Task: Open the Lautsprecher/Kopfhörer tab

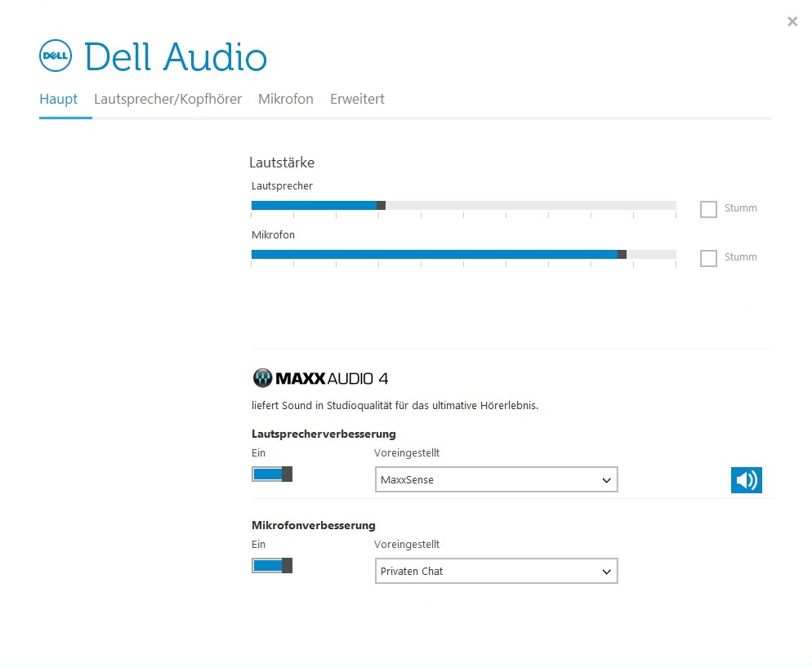Action: pyautogui.click(x=167, y=99)
